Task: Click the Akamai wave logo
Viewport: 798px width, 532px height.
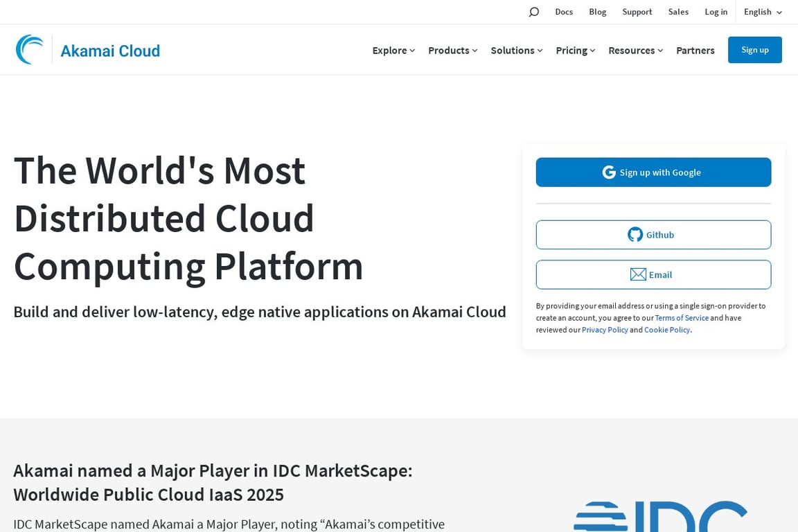Action: (30, 49)
